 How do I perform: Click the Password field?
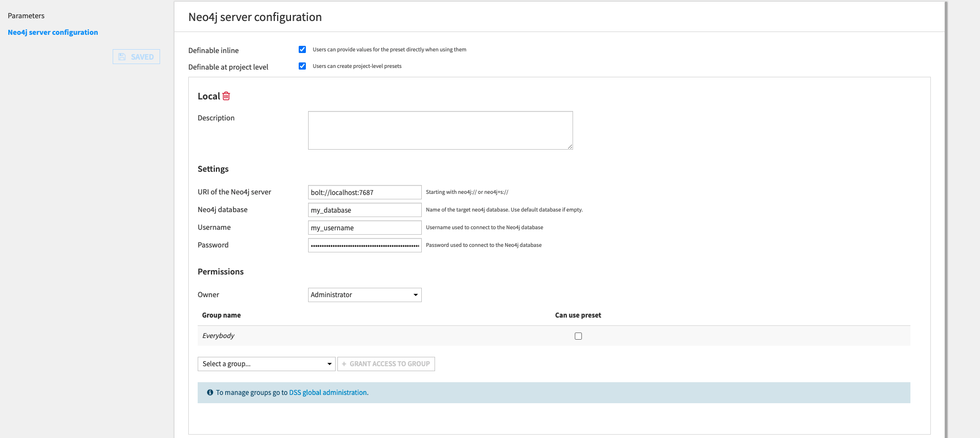click(364, 245)
